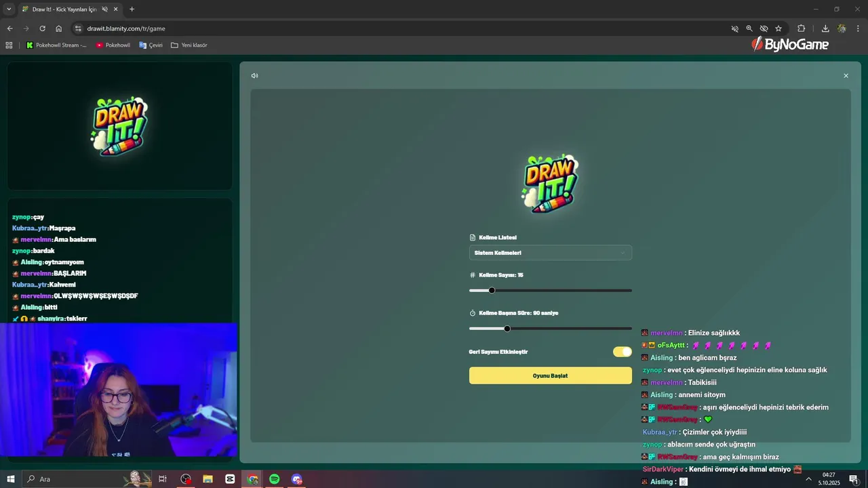Open Yeni klasör bookmark folder

point(189,45)
